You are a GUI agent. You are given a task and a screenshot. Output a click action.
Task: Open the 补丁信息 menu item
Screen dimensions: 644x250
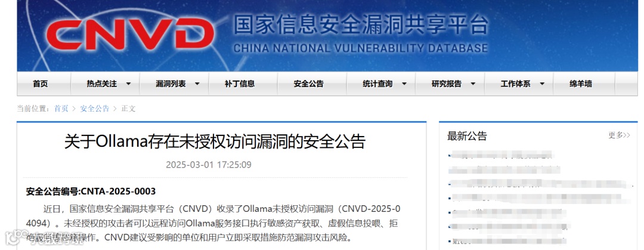[240, 84]
